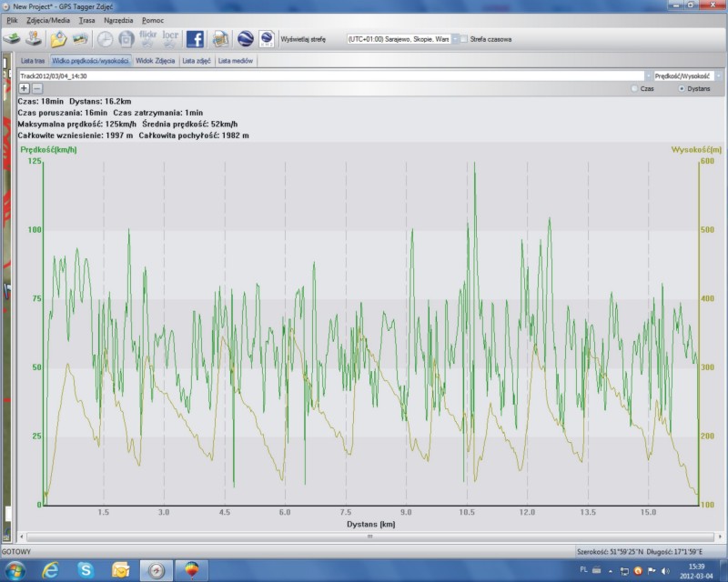This screenshot has height=582, width=728.
Task: Click the left arrow of horizontal scrollbar
Action: [x=21, y=537]
